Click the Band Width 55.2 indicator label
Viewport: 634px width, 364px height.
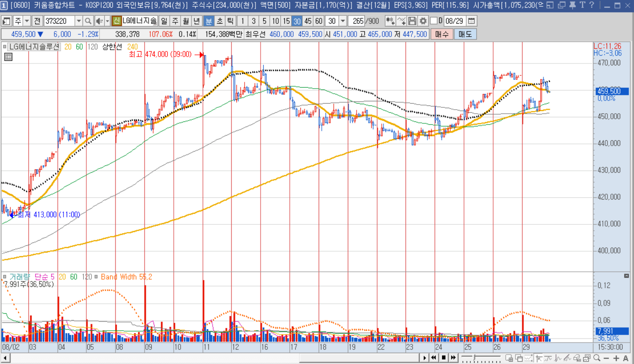tap(127, 277)
